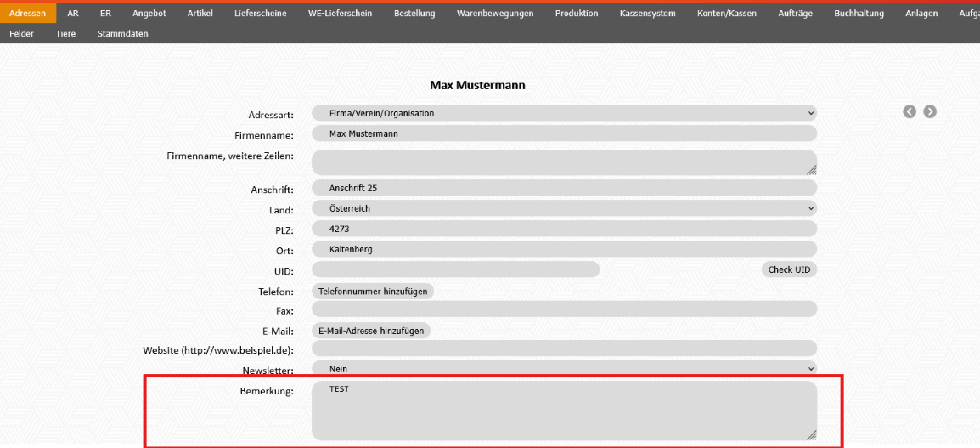Open the WE-Lieferschein menu
Image resolution: width=980 pixels, height=448 pixels.
pyautogui.click(x=340, y=13)
